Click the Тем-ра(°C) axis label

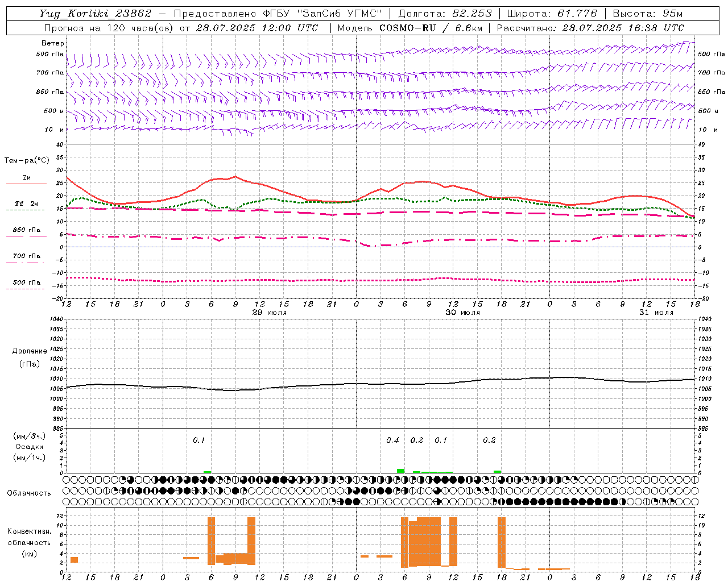coord(27,161)
